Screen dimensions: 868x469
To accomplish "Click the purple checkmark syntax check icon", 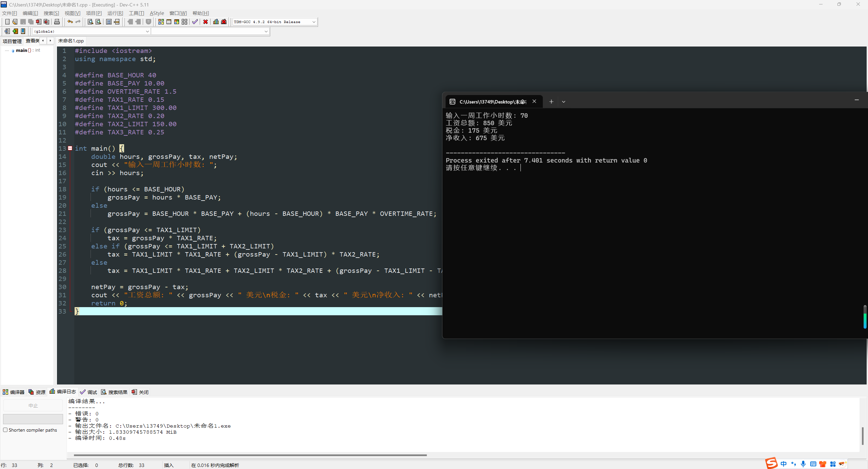I will click(x=195, y=22).
